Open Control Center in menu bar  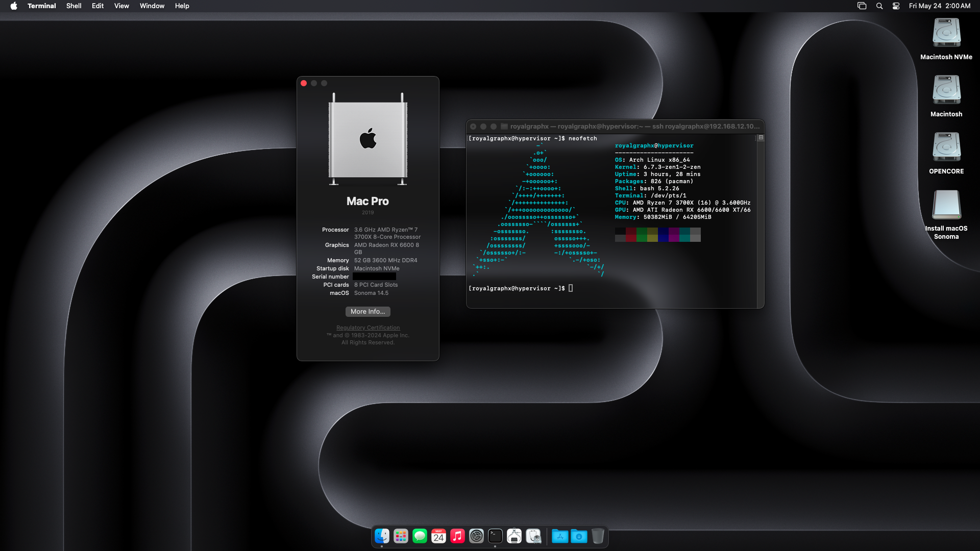(896, 6)
